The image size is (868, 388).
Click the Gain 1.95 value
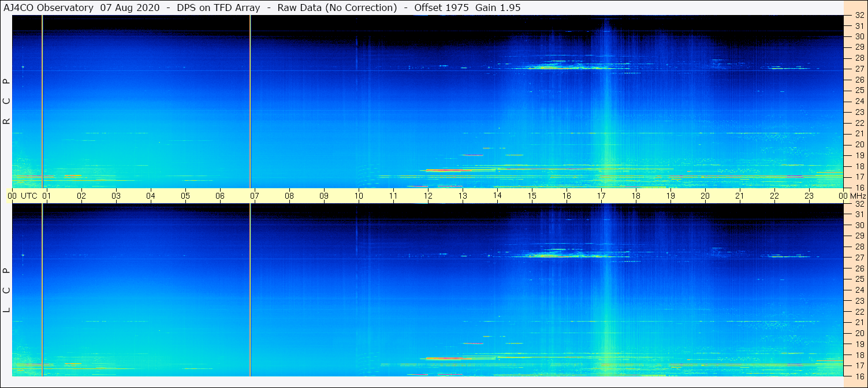coord(498,8)
